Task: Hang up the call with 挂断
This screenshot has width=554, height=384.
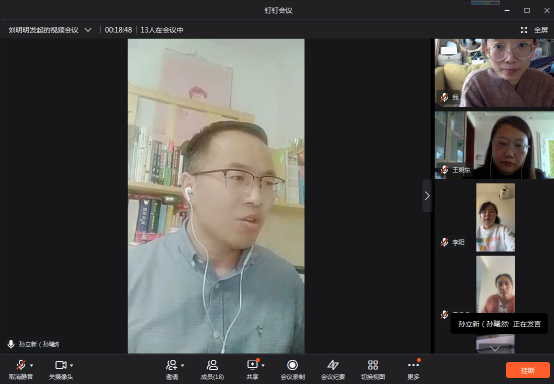Action: coord(528,370)
